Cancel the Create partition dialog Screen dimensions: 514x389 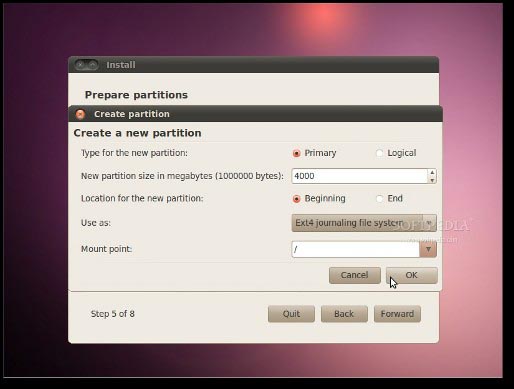[355, 275]
